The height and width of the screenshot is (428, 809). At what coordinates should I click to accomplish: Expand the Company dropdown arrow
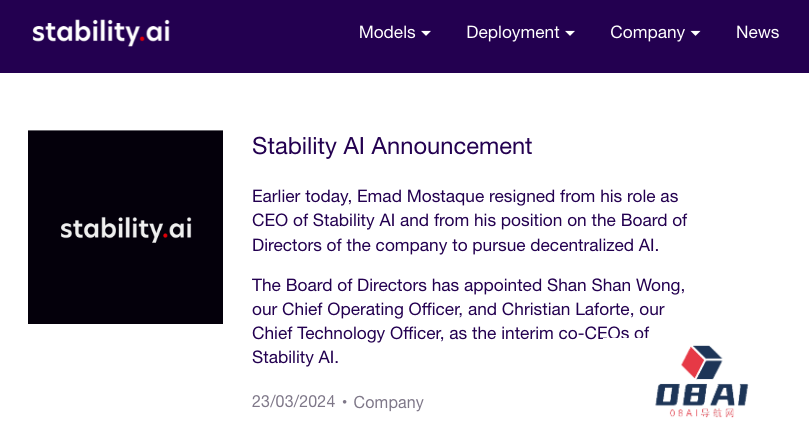(695, 33)
